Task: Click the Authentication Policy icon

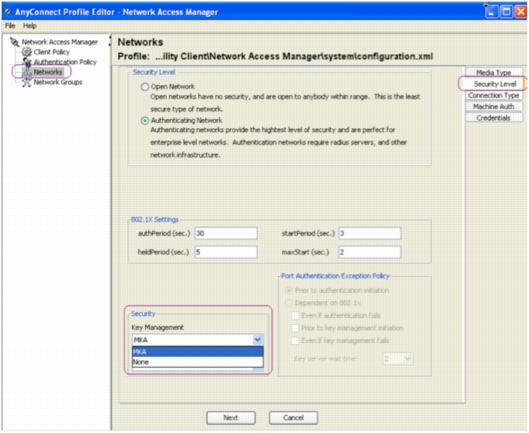Action: coord(27,62)
